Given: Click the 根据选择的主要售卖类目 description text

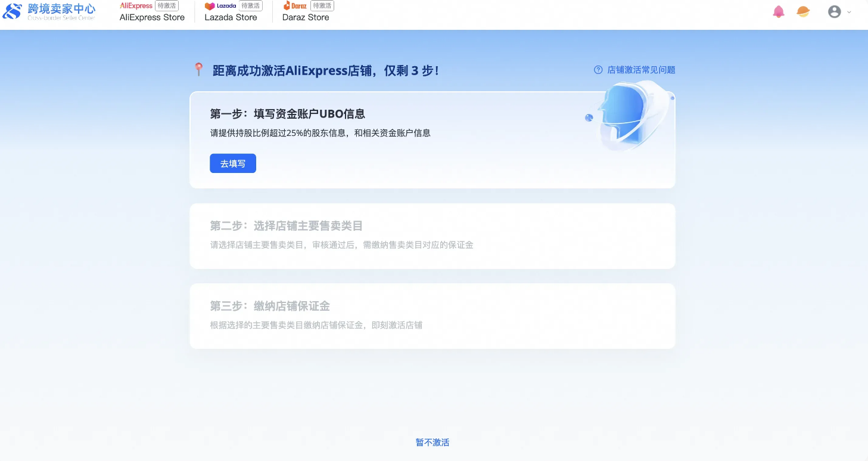Looking at the screenshot, I should click(x=316, y=325).
